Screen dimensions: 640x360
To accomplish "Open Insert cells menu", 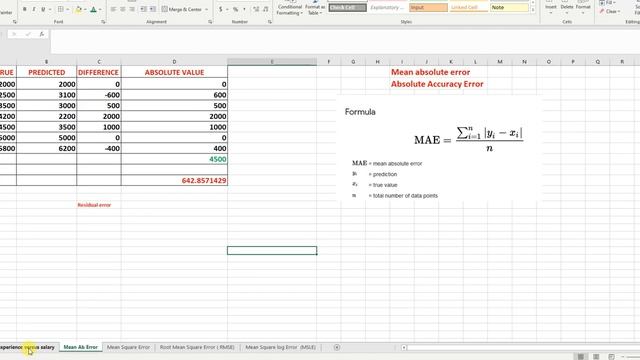I will click(x=551, y=7).
